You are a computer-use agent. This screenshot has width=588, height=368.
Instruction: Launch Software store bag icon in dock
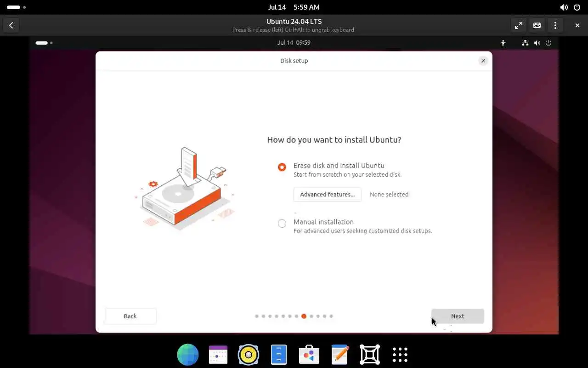point(309,355)
